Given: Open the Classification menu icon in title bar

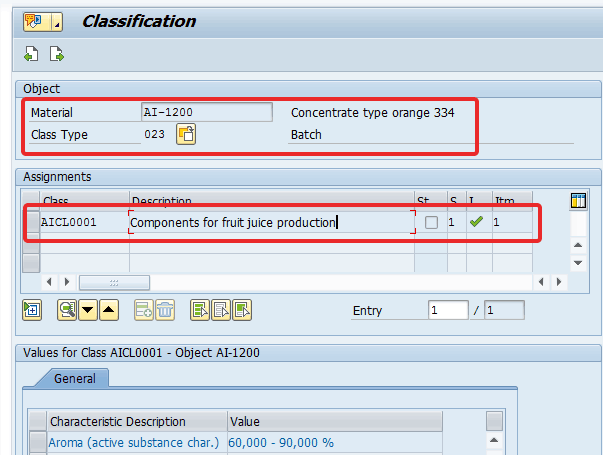Looking at the screenshot, I should (34, 22).
